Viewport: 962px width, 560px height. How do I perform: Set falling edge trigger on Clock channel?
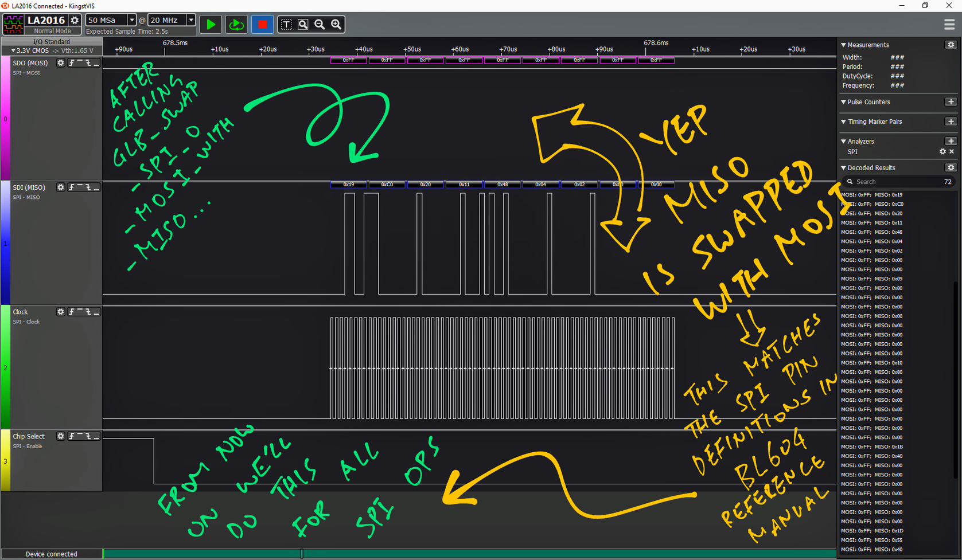(x=88, y=312)
